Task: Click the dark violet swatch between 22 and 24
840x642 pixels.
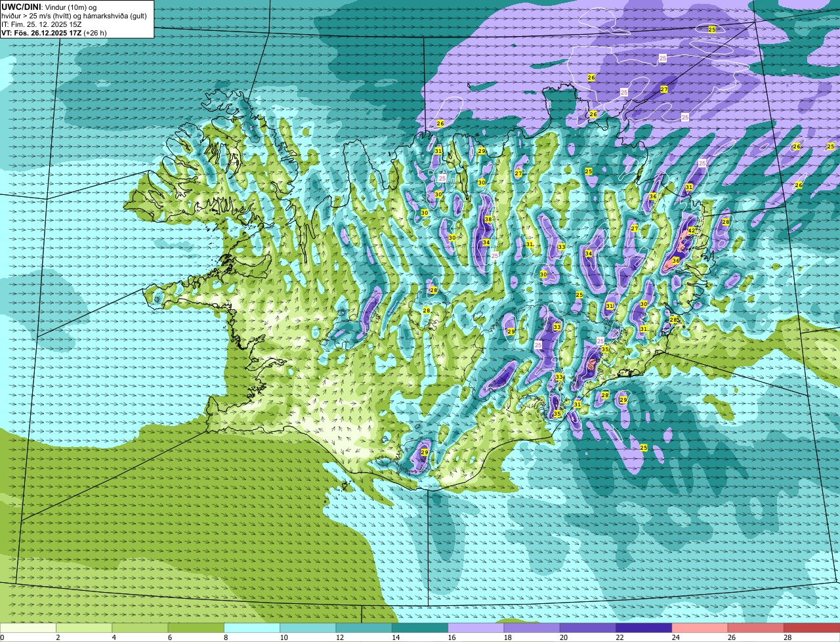Action: (x=644, y=628)
